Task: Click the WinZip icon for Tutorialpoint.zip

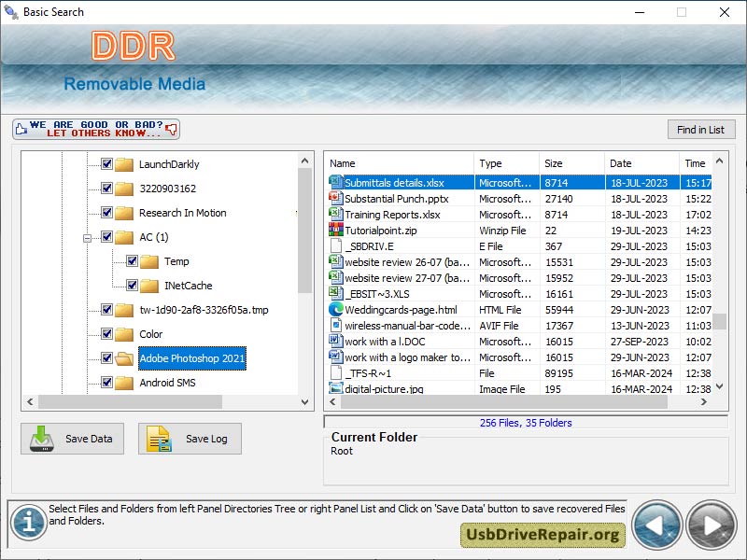Action: (x=336, y=231)
